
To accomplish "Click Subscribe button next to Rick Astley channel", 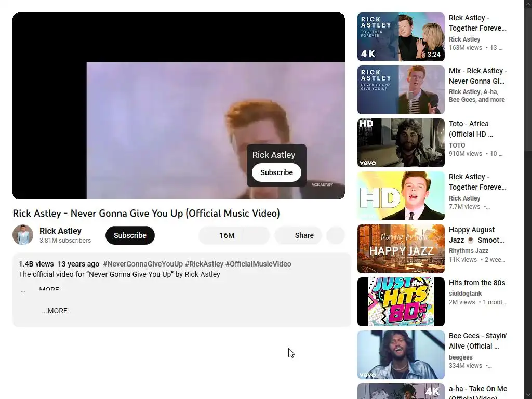I will pyautogui.click(x=130, y=235).
